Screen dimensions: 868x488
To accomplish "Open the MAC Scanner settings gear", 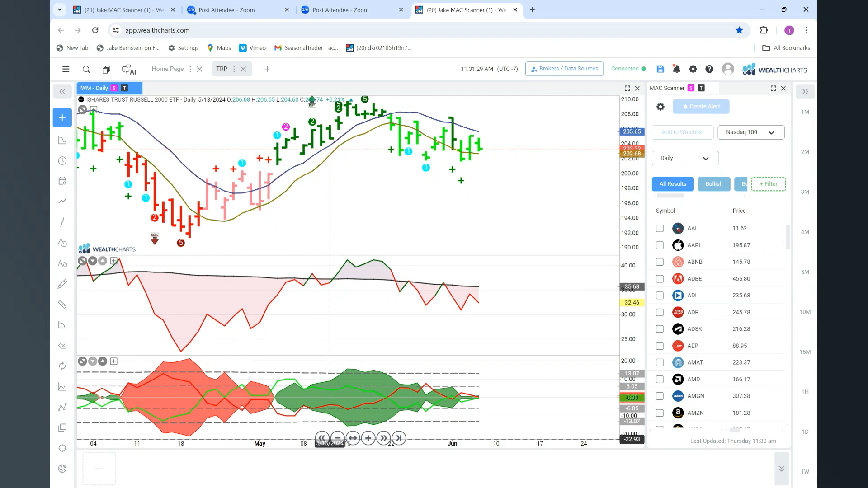I will (x=660, y=107).
